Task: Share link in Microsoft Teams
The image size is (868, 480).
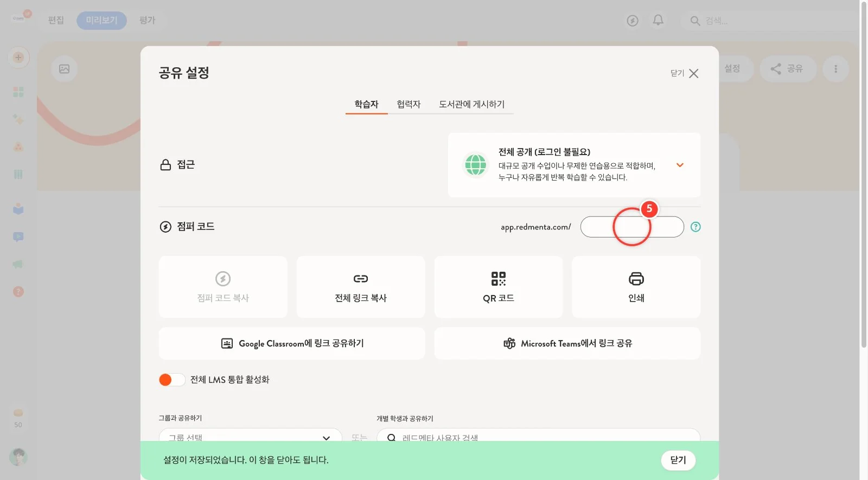Action: [x=567, y=343]
